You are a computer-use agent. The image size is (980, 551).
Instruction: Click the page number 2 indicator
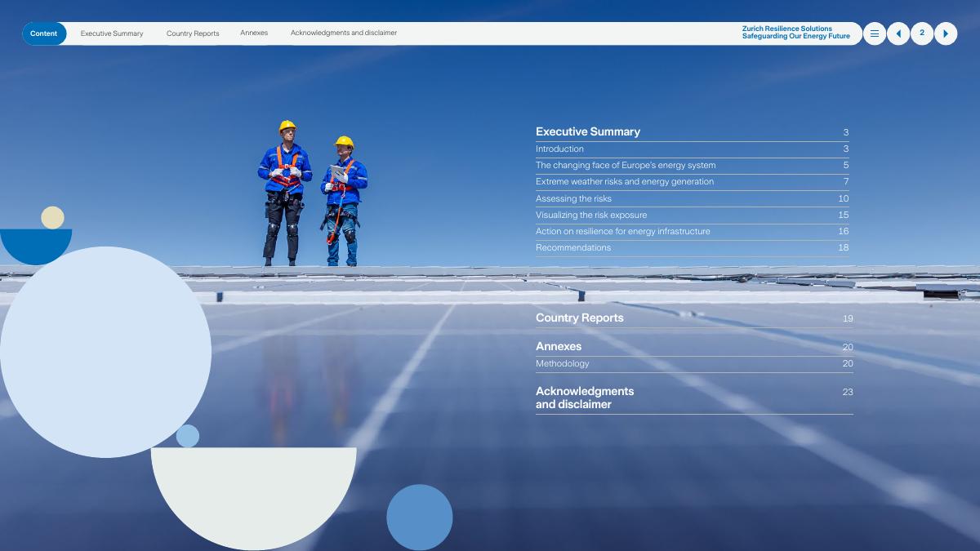pyautogui.click(x=922, y=33)
